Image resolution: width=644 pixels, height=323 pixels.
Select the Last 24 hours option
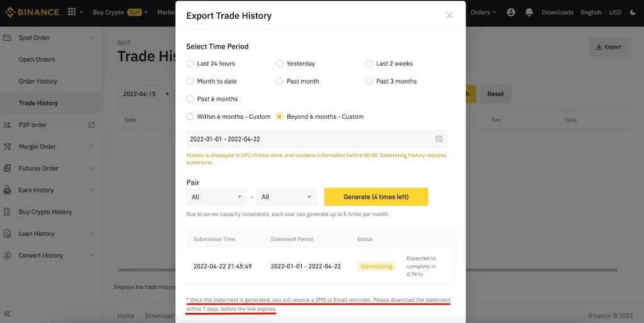pyautogui.click(x=191, y=63)
